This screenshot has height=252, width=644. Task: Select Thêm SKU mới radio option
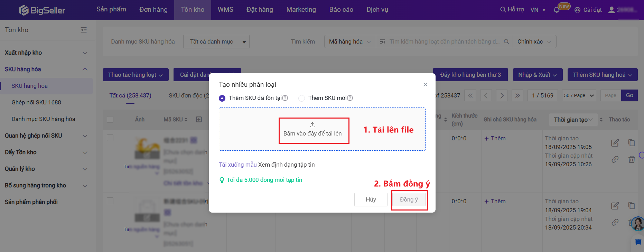301,99
